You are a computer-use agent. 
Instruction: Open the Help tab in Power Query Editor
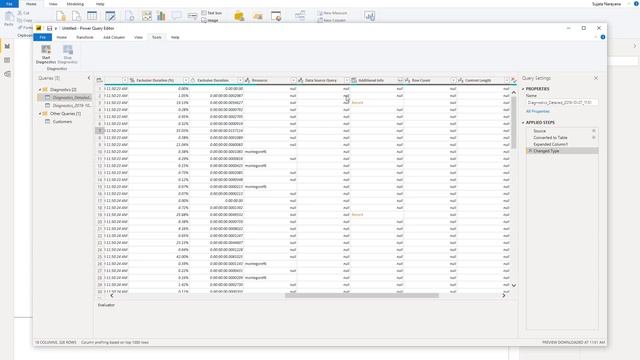click(x=175, y=37)
